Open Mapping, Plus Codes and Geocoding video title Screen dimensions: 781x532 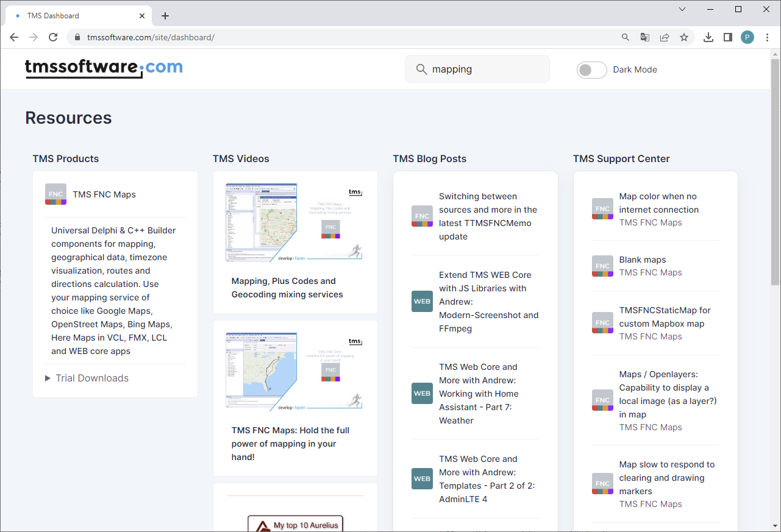pos(287,288)
